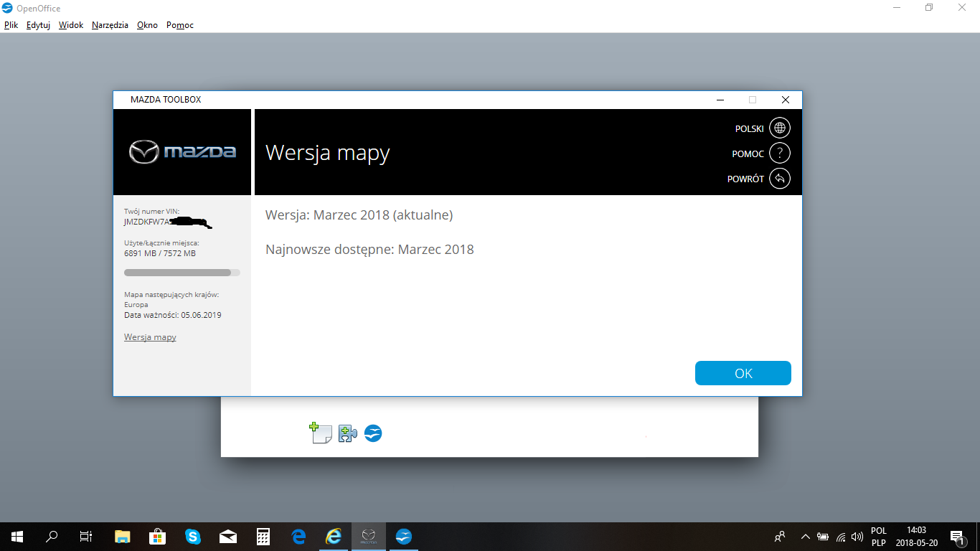Open Internet Explorer from the taskbar
The image size is (980, 551).
coord(334,536)
